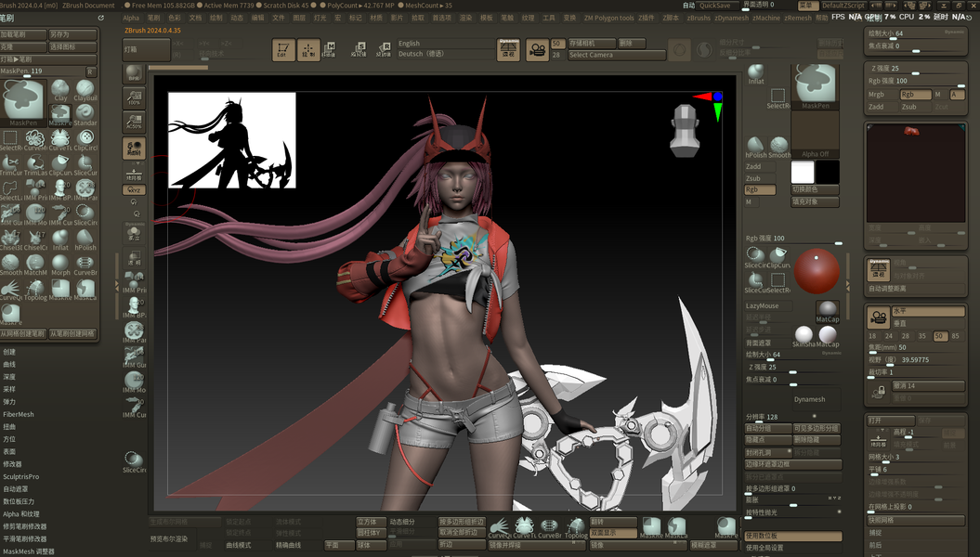Toggle 水平 horizontal option
Screen dimensions: 980x557
click(x=928, y=311)
